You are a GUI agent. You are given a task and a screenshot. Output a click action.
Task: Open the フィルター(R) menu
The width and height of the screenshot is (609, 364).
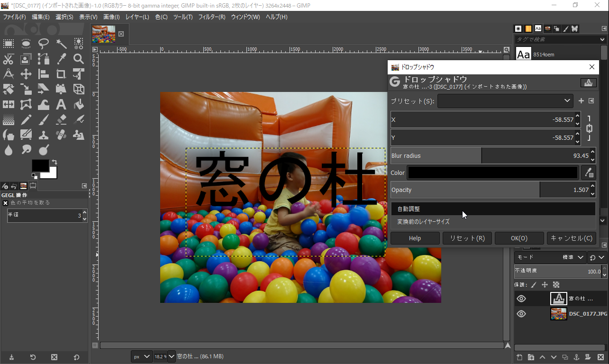pos(211,17)
